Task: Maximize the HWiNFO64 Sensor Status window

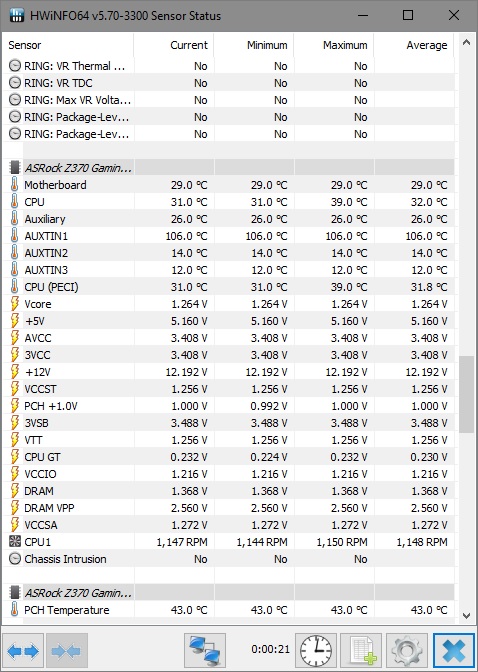Action: pyautogui.click(x=408, y=15)
